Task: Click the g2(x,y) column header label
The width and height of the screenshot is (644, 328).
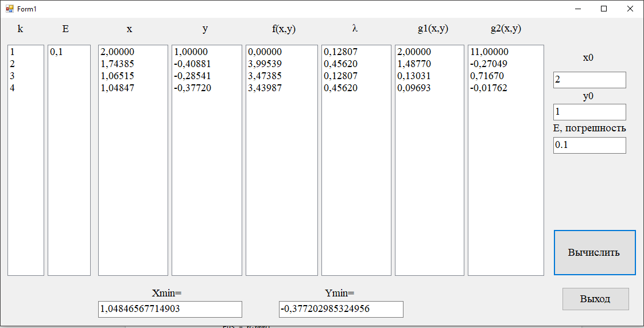Action: (x=506, y=29)
